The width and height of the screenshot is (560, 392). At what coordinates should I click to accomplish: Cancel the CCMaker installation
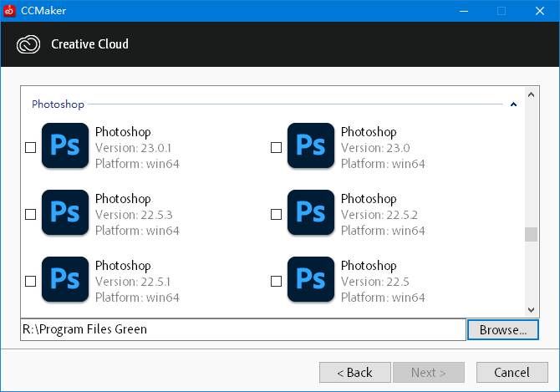pos(512,373)
